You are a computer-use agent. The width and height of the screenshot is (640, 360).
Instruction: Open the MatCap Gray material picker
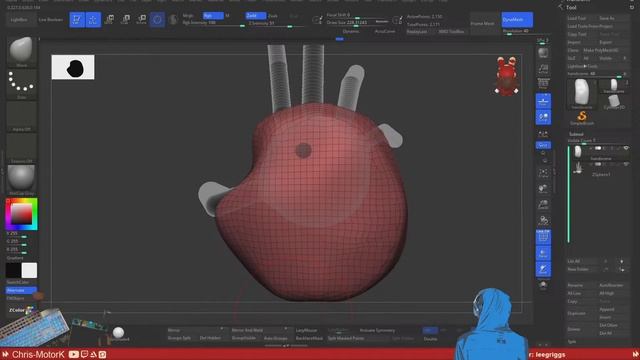[x=21, y=180]
